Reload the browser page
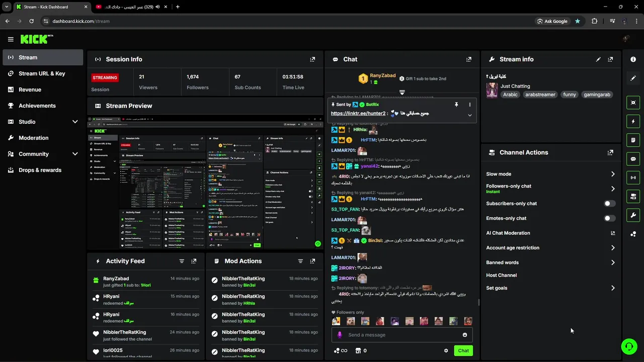Viewport: 644px width, 362px height. (x=31, y=21)
